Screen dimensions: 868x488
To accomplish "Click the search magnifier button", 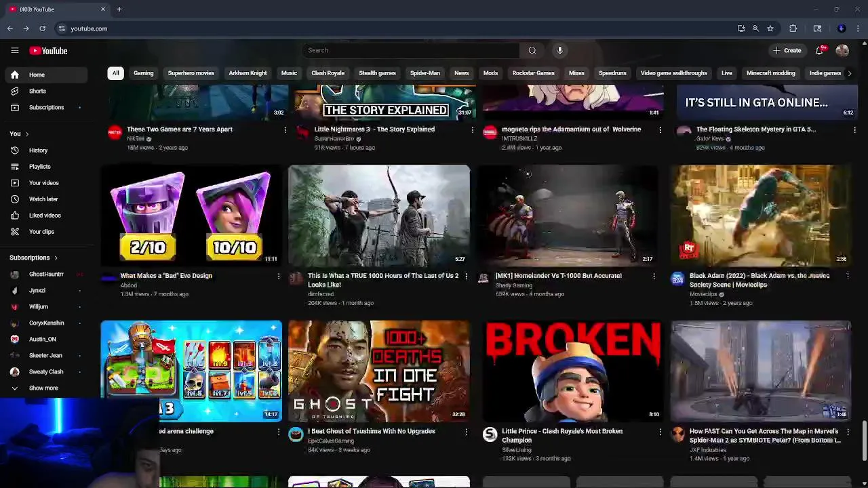I will point(532,50).
